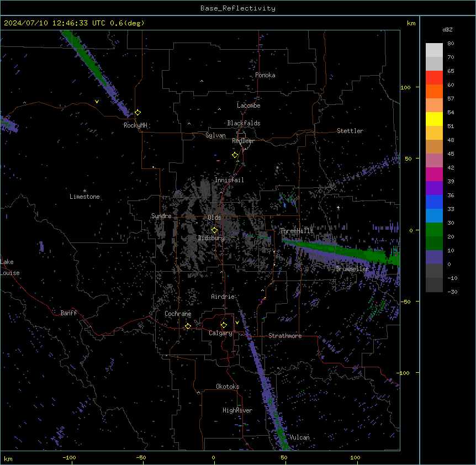Select the bright green swatch between 30 and 20 dBZ
476x465 pixels.
click(x=434, y=230)
